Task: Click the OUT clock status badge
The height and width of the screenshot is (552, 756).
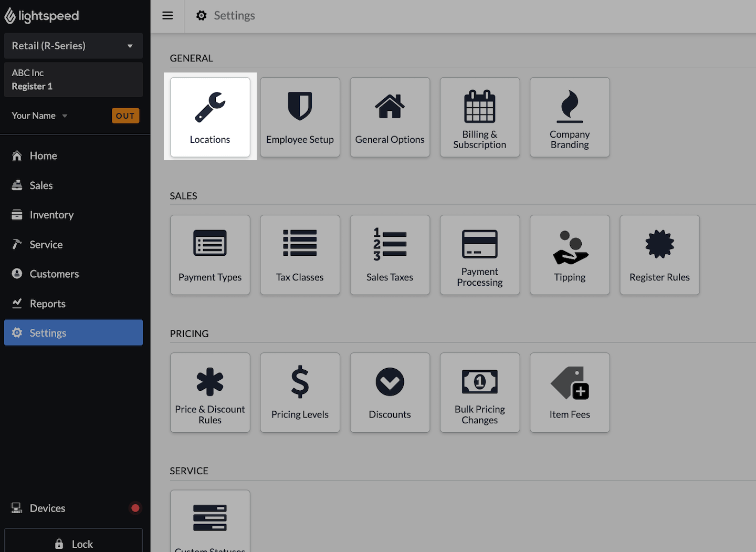Action: coord(125,116)
